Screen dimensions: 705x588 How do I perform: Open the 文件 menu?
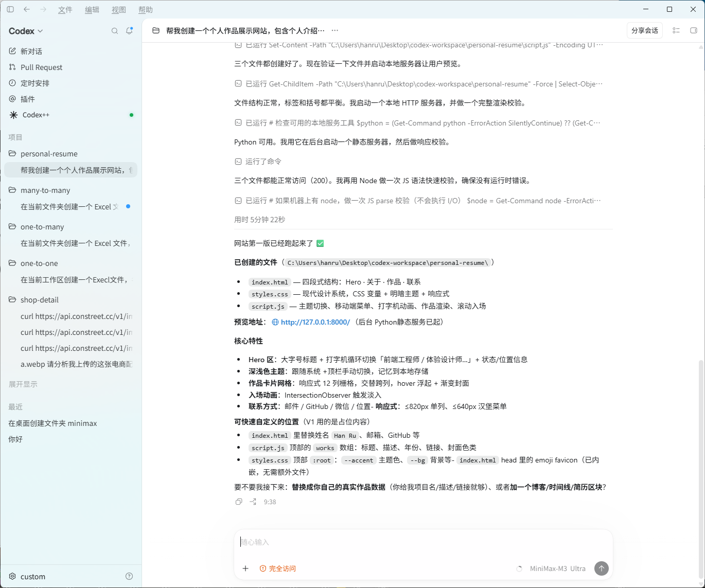point(65,10)
